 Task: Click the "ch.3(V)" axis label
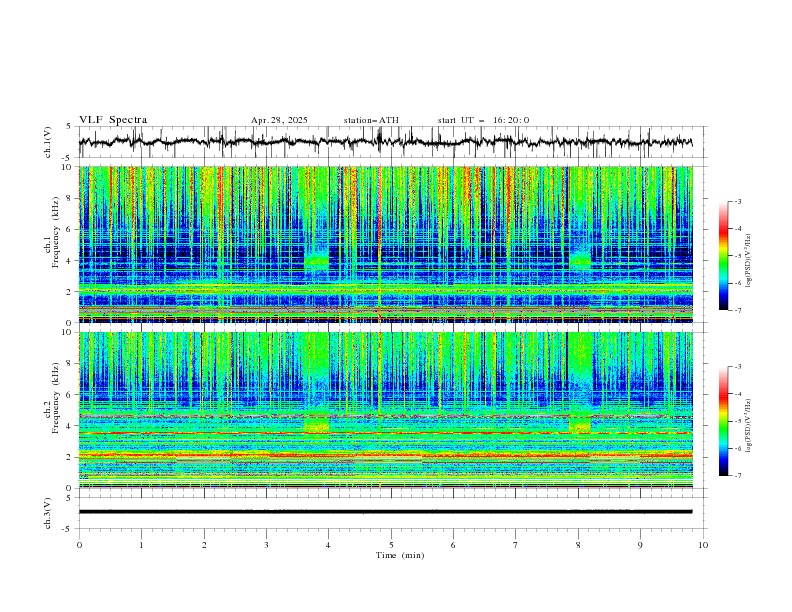coord(48,513)
